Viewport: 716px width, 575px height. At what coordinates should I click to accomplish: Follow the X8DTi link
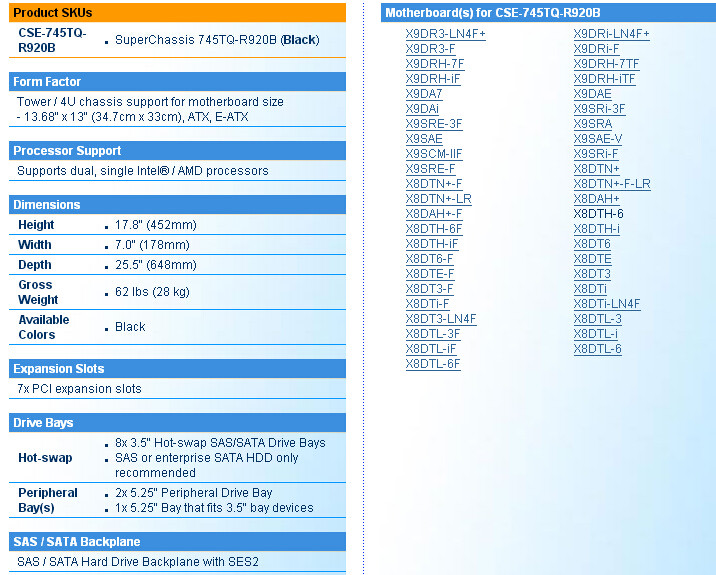coord(590,290)
